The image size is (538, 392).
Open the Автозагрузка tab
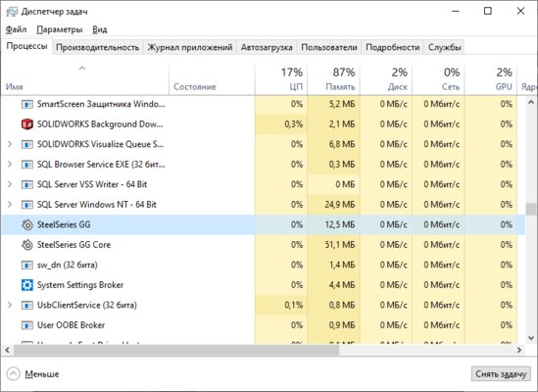(267, 47)
